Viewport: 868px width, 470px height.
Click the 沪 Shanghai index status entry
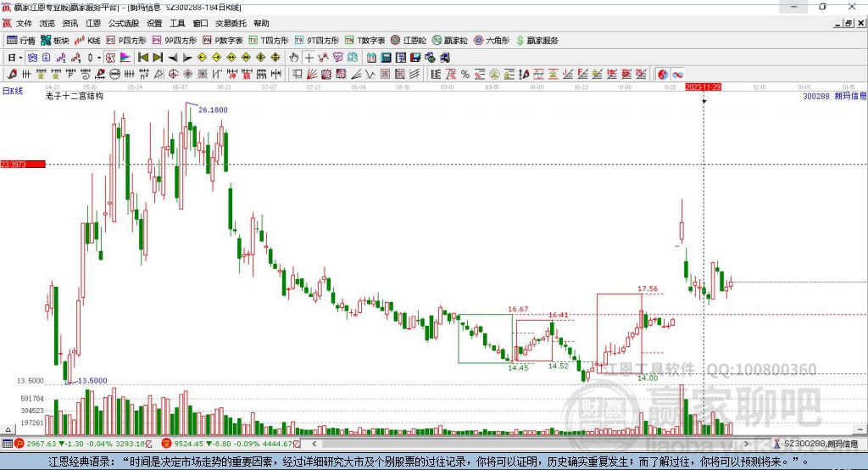coord(83,444)
